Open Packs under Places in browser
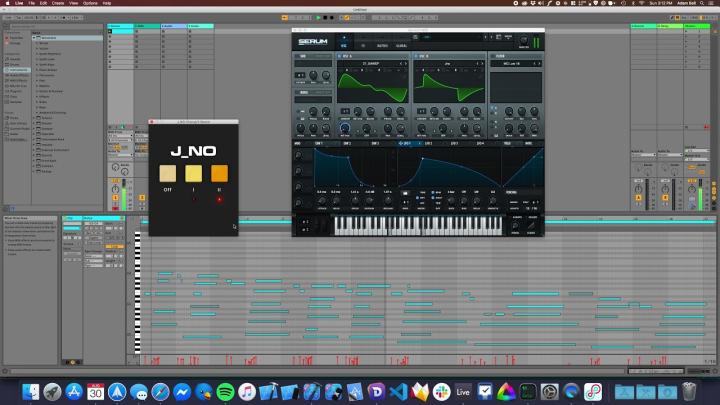The height and width of the screenshot is (405, 720). (15, 118)
